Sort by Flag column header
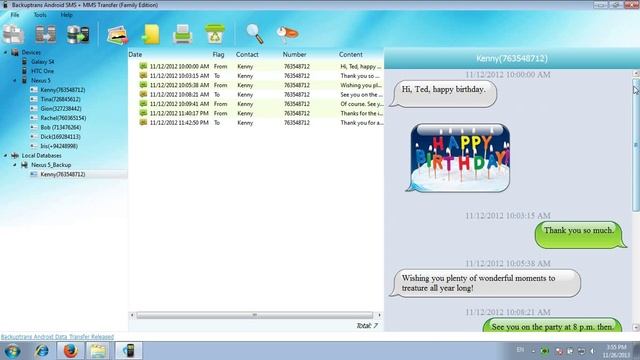The width and height of the screenshot is (640, 360). pyautogui.click(x=218, y=54)
